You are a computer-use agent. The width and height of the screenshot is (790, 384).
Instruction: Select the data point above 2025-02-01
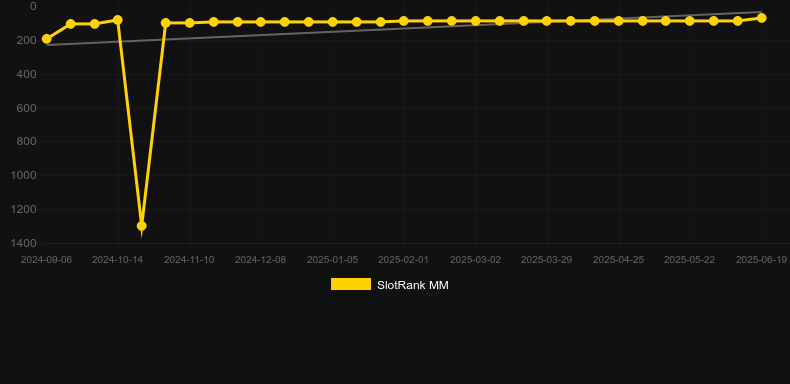[x=404, y=21]
